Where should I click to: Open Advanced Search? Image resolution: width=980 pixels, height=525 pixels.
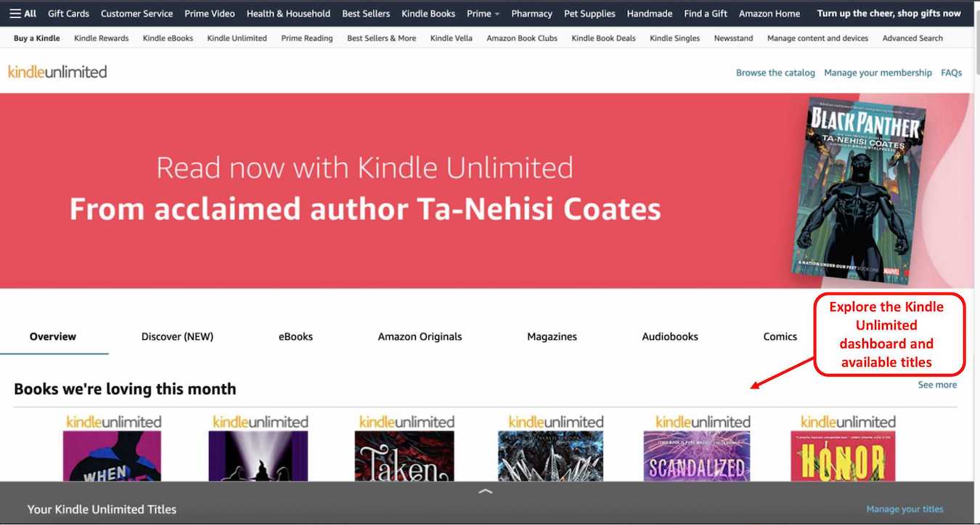[912, 38]
